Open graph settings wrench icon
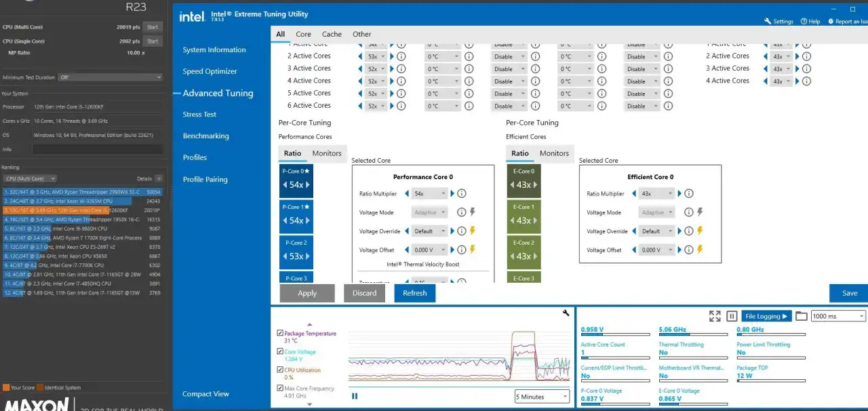The image size is (868, 411). tap(566, 313)
